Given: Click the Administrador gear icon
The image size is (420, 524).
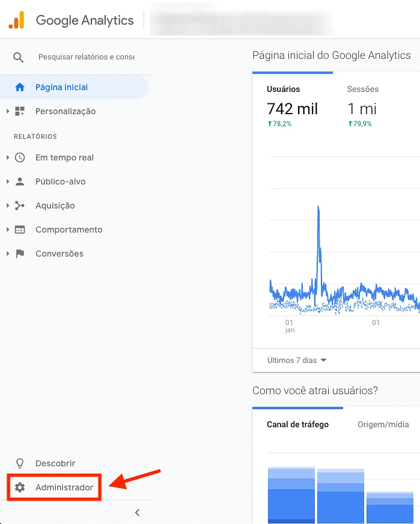Looking at the screenshot, I should 20,487.
